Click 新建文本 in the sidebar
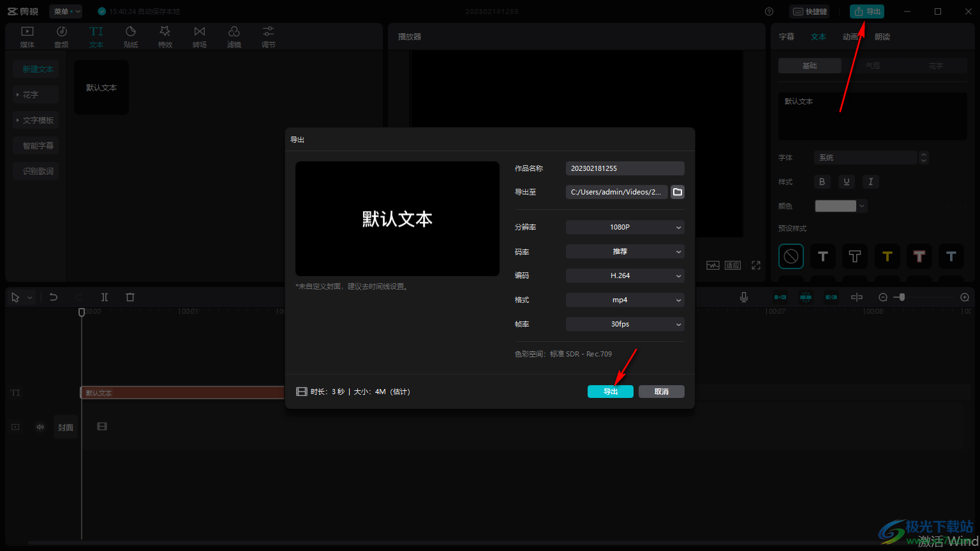 36,69
